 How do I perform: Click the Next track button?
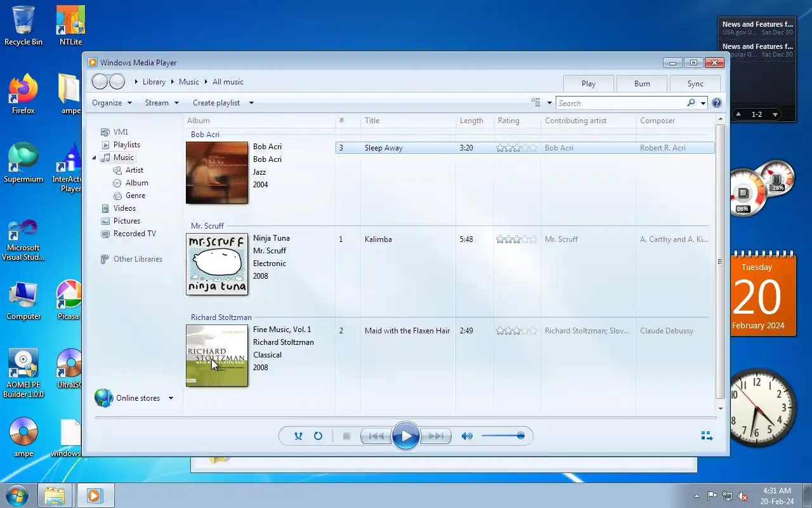(x=436, y=436)
